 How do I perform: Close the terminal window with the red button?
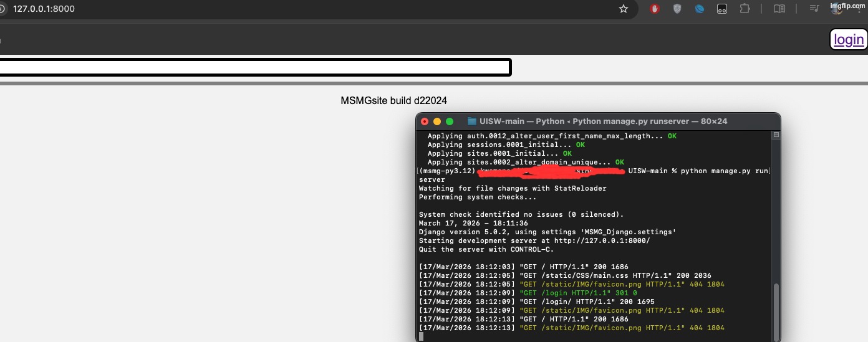[x=425, y=121]
